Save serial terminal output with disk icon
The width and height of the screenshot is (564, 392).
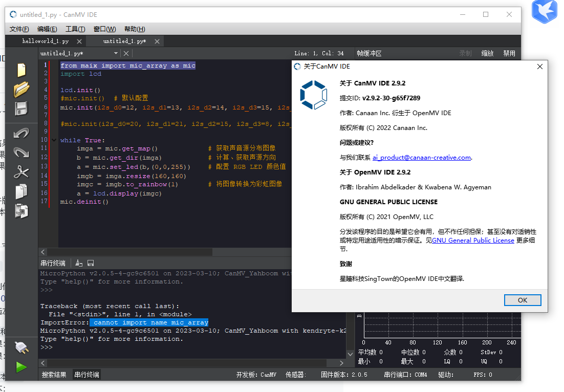[x=91, y=263]
